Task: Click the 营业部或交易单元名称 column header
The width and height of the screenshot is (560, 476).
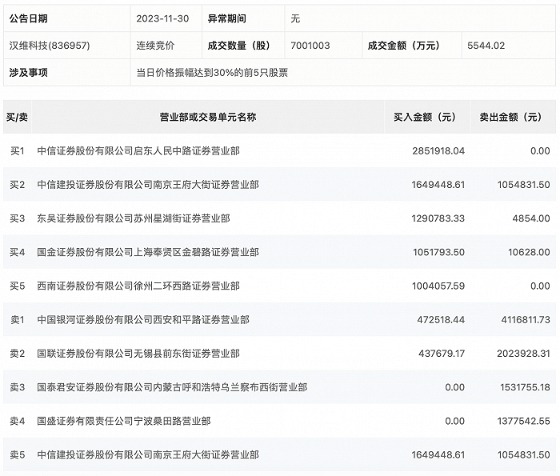Action: click(x=208, y=117)
